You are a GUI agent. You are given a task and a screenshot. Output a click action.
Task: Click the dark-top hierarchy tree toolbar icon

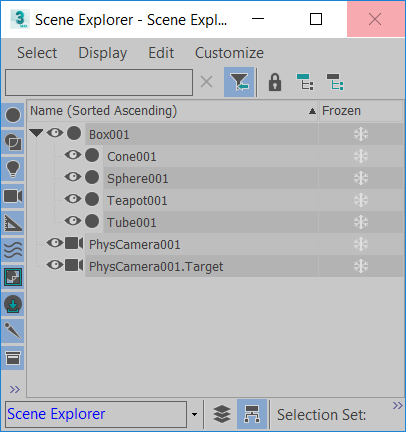(x=335, y=82)
